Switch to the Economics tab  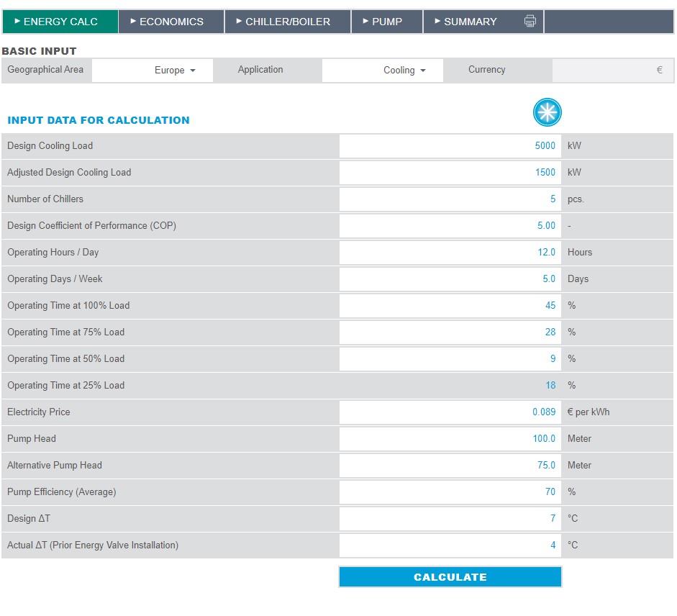coord(171,22)
